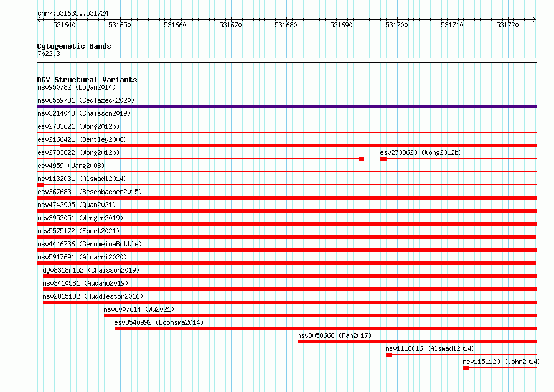Click ruler position 531670
The height and width of the screenshot is (392, 554).
point(231,25)
